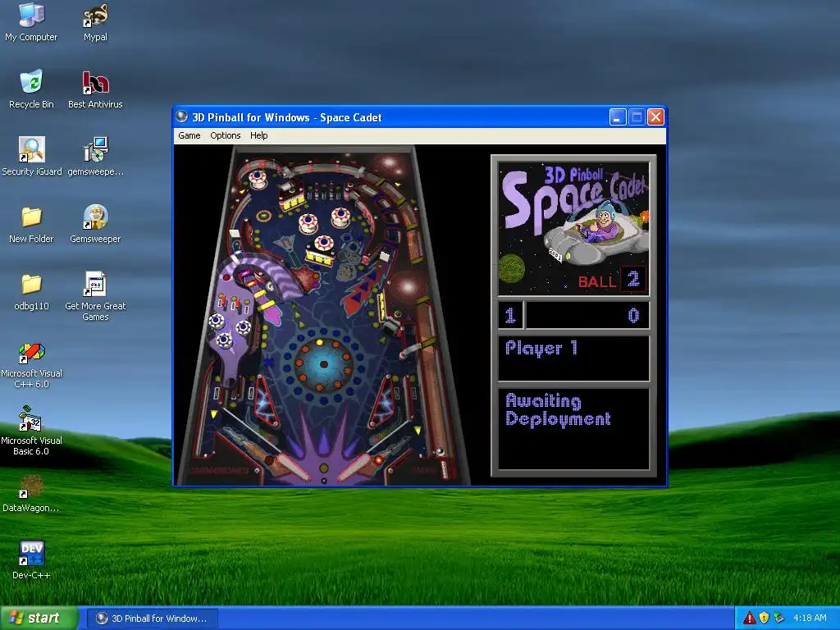Minimize the 3D Pinball window

pyautogui.click(x=618, y=116)
